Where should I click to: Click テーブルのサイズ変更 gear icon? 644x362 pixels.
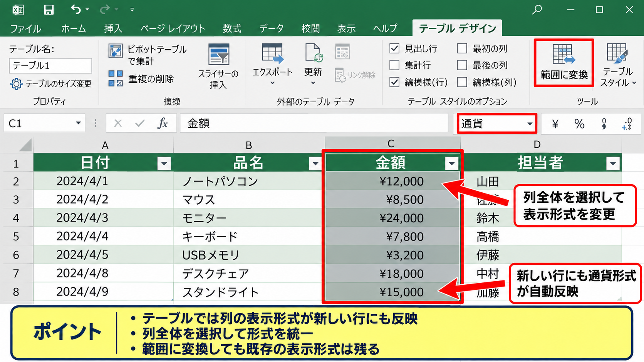coord(16,84)
